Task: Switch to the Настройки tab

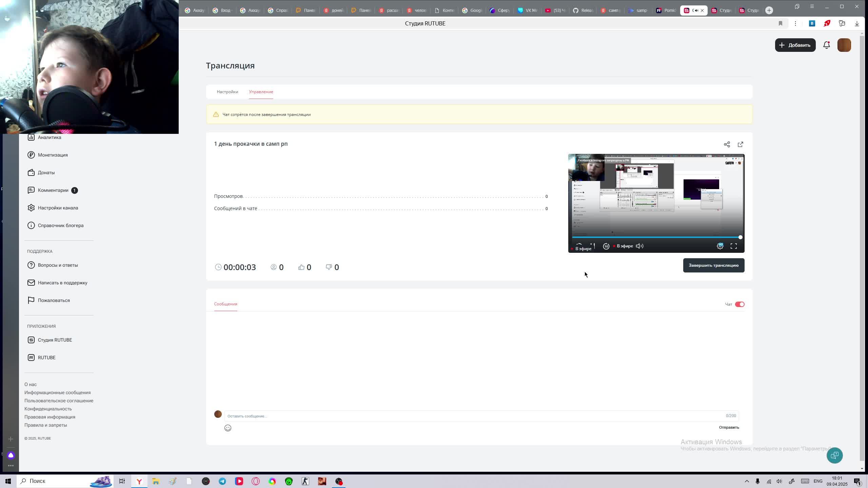Action: tap(227, 92)
